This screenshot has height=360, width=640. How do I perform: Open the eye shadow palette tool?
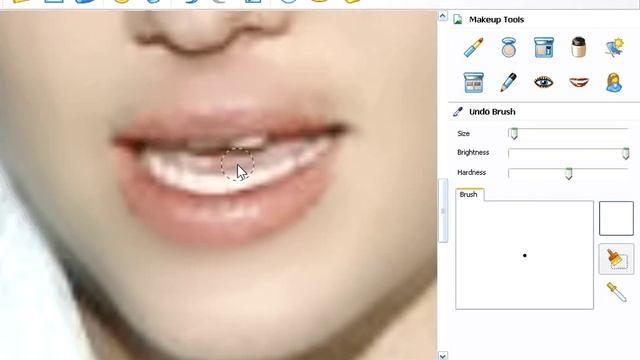coord(473,82)
